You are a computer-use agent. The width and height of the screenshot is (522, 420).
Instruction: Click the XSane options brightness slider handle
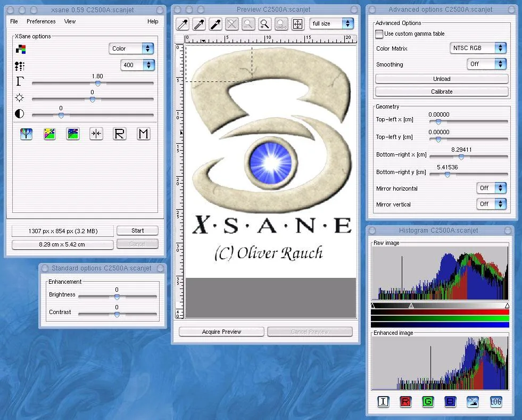93,99
